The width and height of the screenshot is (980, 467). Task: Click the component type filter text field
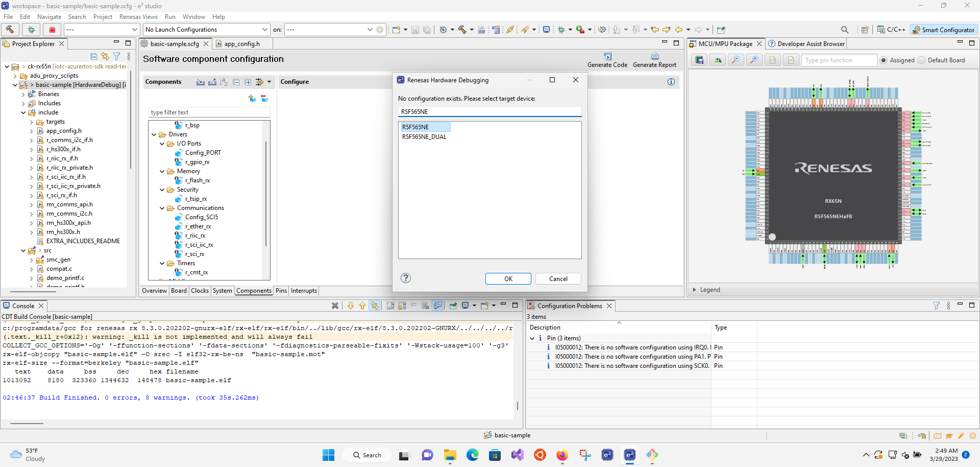[x=209, y=112]
